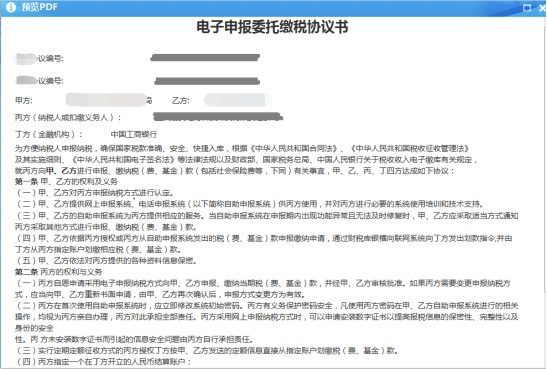Click the redacted first agreement number

click(205, 58)
